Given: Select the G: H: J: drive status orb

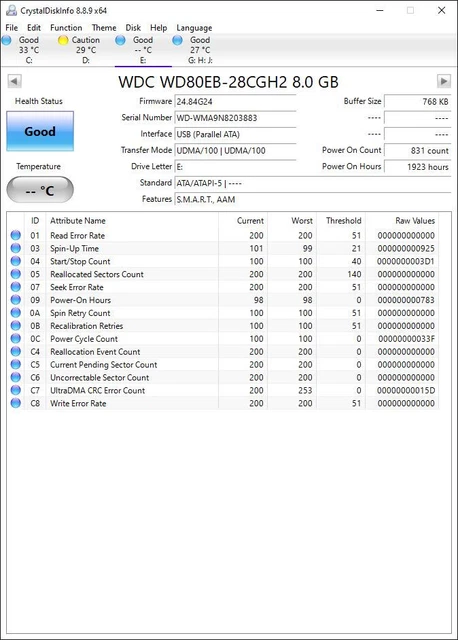Looking at the screenshot, I should 177,40.
